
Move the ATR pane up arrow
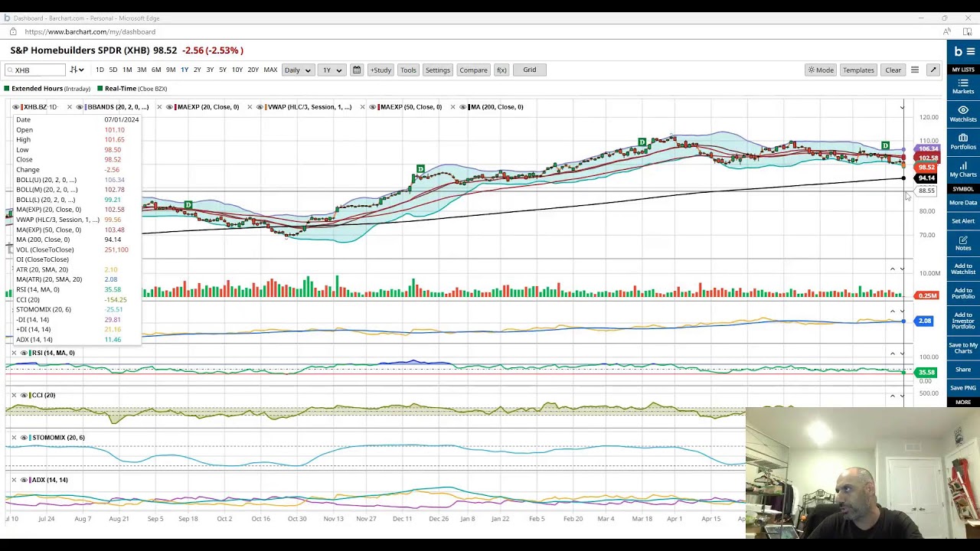point(892,311)
